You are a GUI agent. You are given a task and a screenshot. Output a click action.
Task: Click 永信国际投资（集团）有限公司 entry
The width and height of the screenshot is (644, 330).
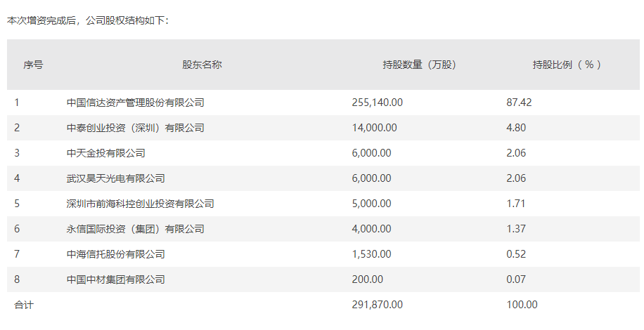click(x=135, y=229)
